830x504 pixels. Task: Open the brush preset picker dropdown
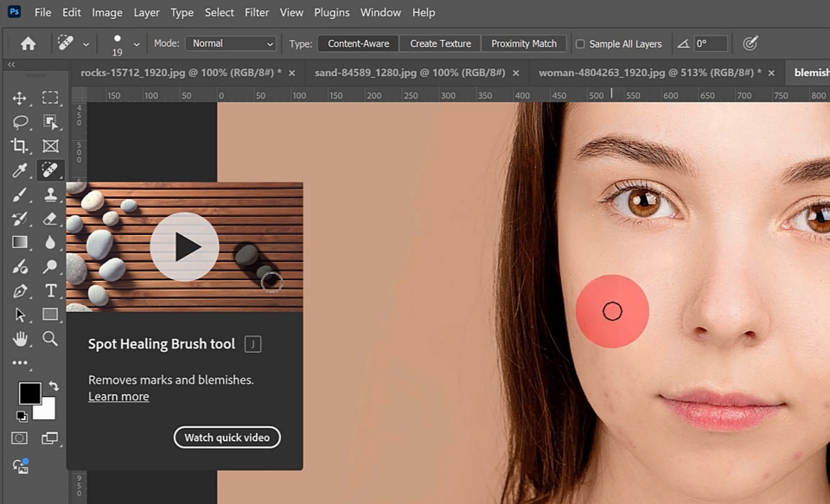137,44
